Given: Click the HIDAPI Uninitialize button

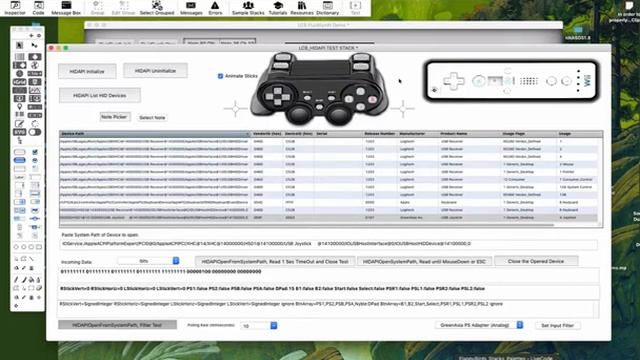Looking at the screenshot, I should click(156, 71).
